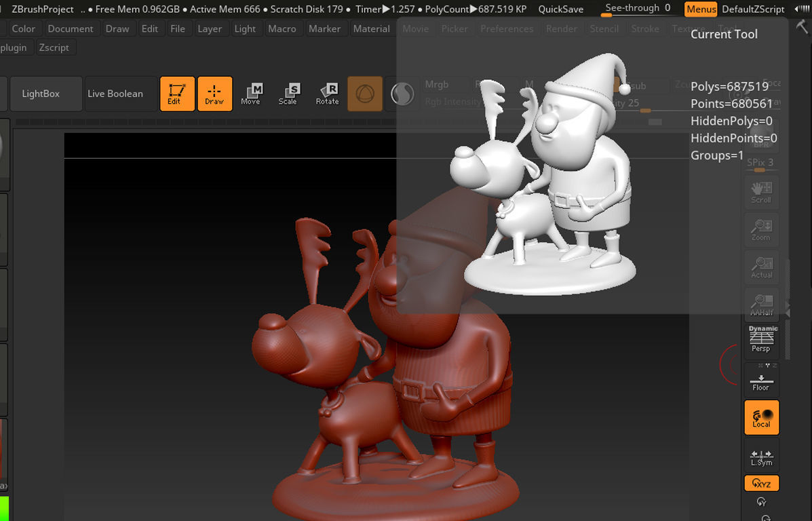Toggle the Menus button
This screenshot has height=521, width=812.
[701, 9]
